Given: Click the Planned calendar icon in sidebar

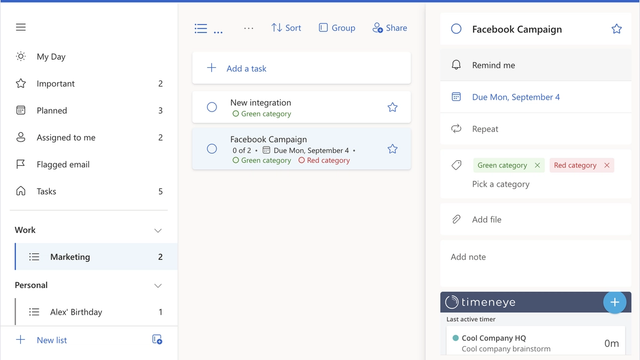Looking at the screenshot, I should pos(21,110).
